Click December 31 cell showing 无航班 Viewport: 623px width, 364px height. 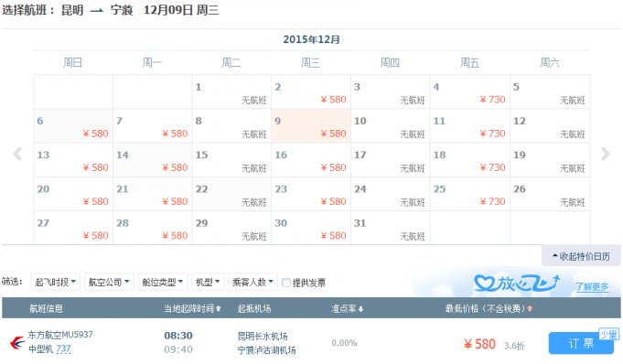click(391, 228)
